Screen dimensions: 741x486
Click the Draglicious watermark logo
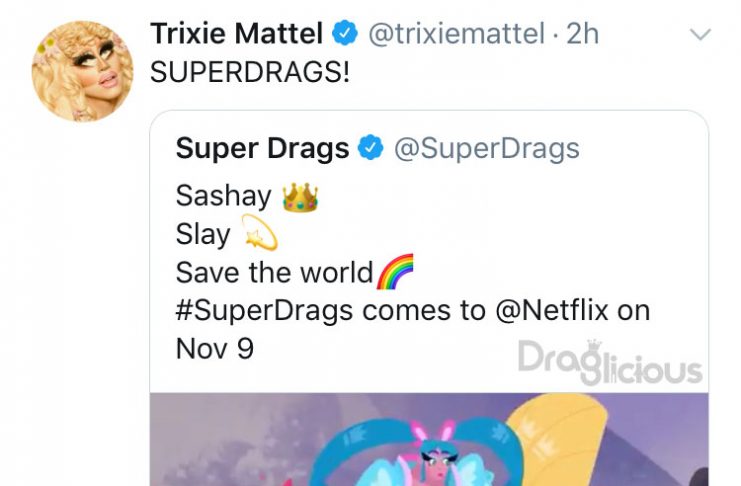tap(610, 362)
